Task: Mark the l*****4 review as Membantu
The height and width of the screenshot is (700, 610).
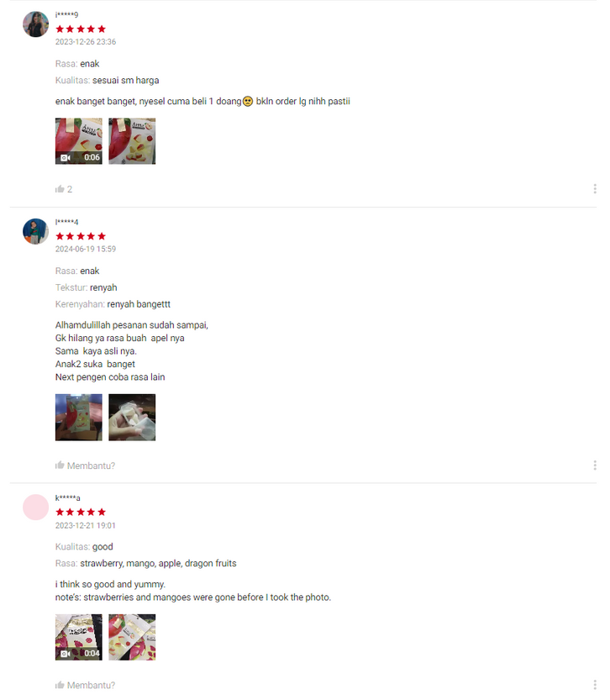Action: tap(85, 466)
